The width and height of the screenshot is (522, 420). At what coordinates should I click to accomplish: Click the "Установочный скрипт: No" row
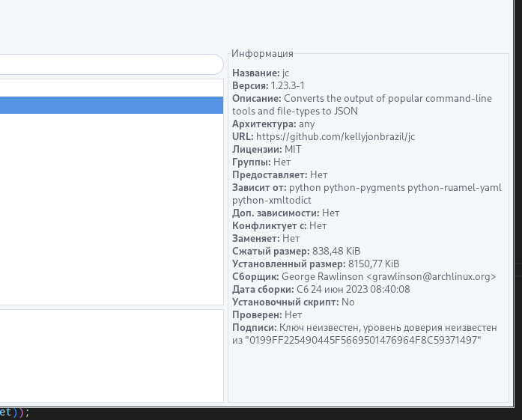tap(293, 302)
